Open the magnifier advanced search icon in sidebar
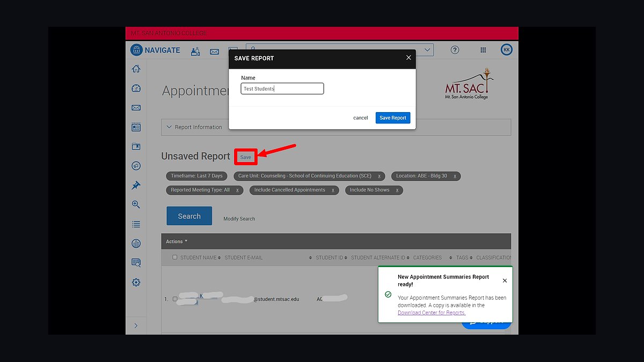The image size is (644, 362). point(136,204)
